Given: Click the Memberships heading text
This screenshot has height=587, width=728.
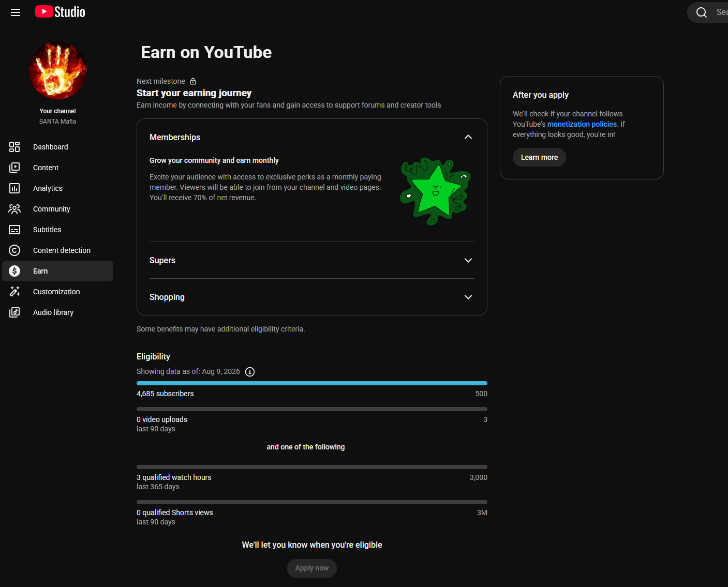Looking at the screenshot, I should [175, 137].
